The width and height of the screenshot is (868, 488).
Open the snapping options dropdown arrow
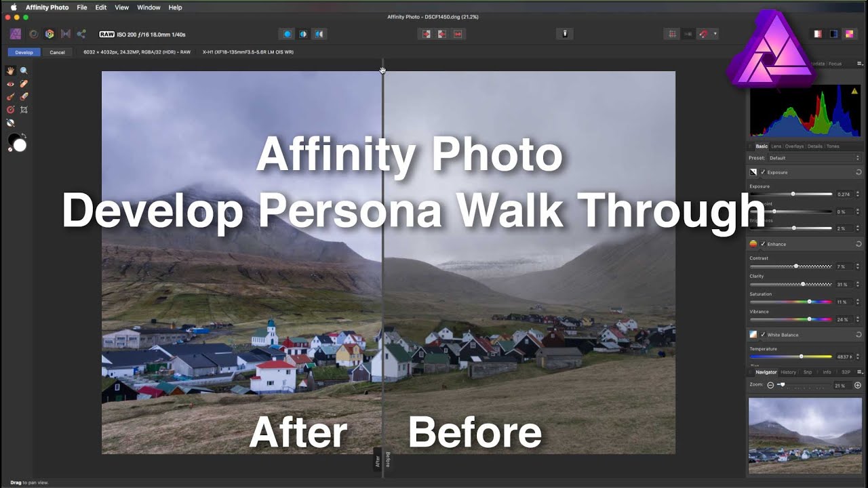point(715,34)
